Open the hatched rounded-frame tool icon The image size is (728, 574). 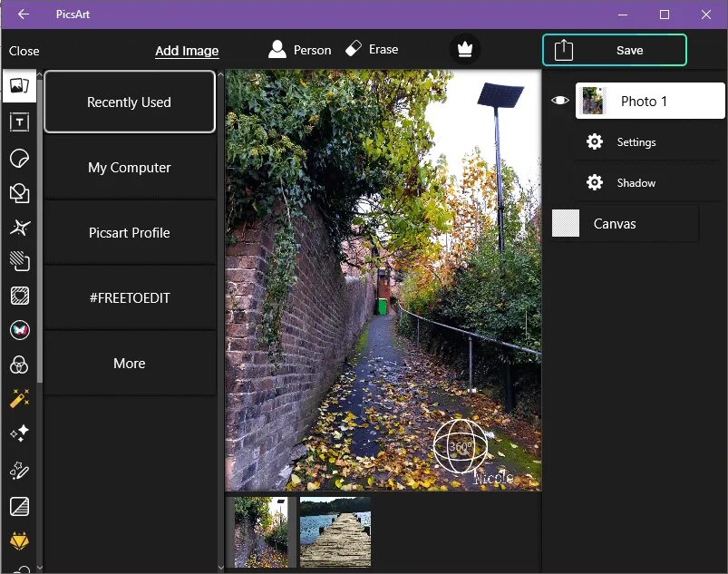coord(20,296)
